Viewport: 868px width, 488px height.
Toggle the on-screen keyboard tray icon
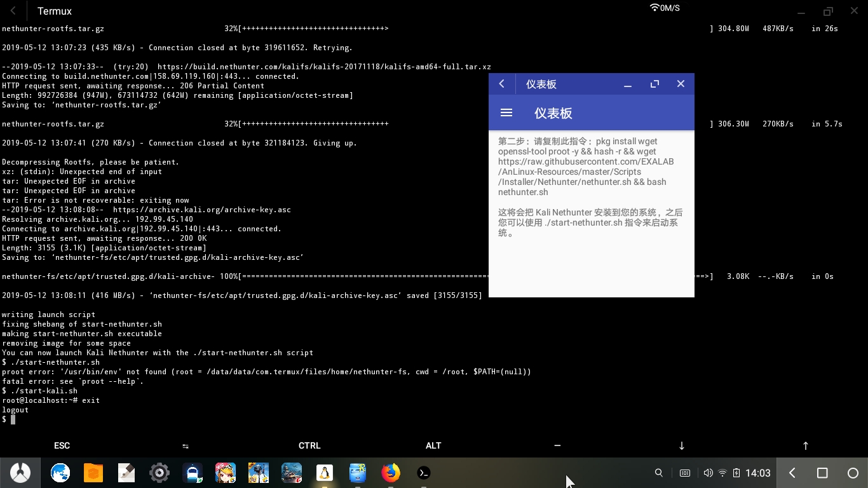pos(685,473)
